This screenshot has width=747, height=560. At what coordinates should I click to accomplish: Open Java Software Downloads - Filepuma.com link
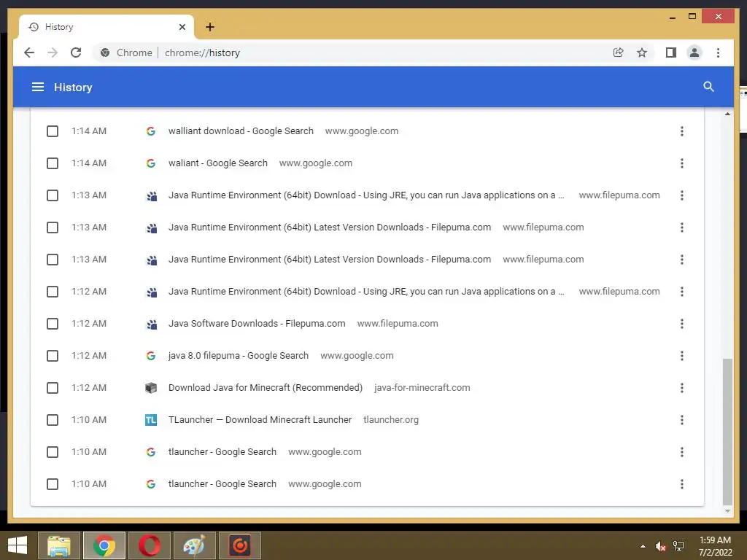[x=257, y=324]
